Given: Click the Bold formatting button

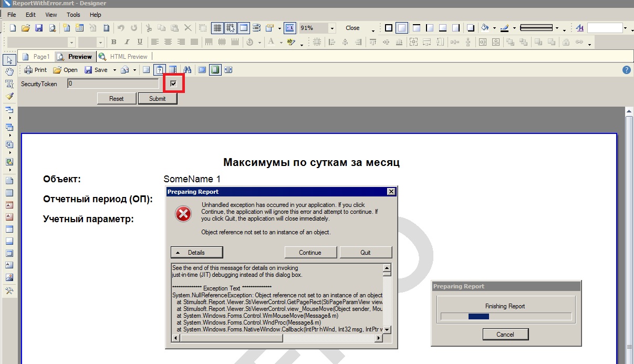Looking at the screenshot, I should click(113, 42).
